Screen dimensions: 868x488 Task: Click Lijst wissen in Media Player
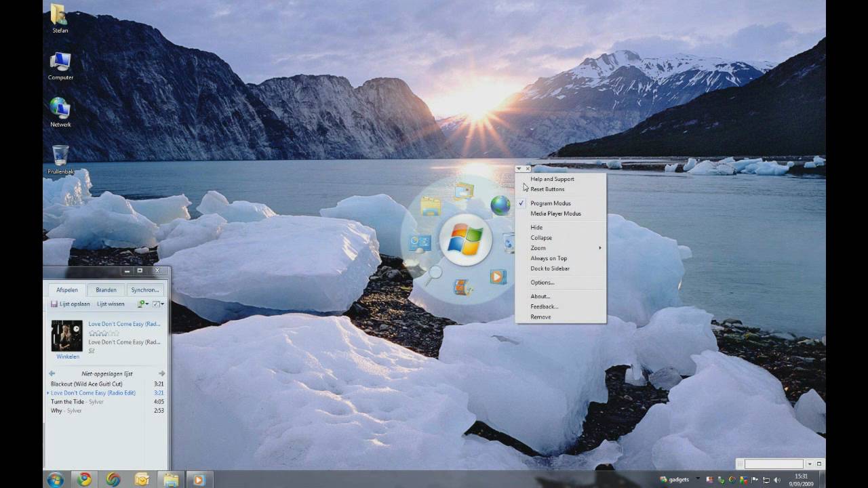point(111,304)
